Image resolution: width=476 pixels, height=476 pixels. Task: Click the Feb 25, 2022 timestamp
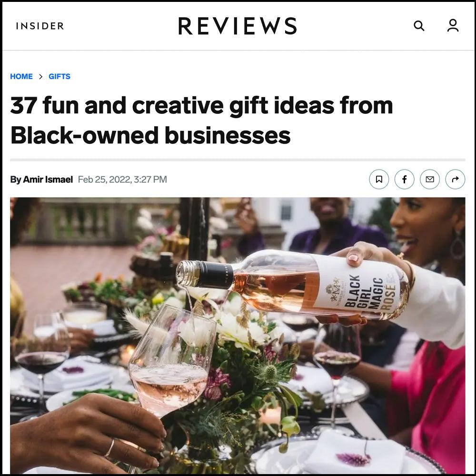(x=122, y=179)
